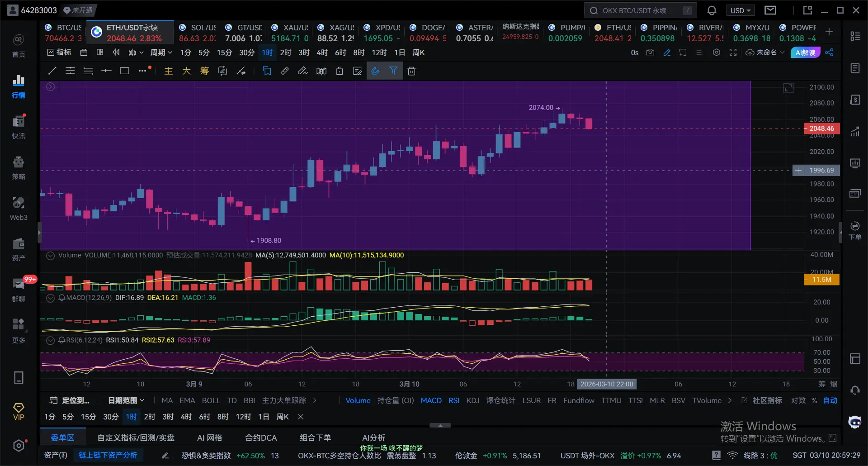868x466 pixels.
Task: Open the Web3 sidebar icon
Action: pos(19,209)
